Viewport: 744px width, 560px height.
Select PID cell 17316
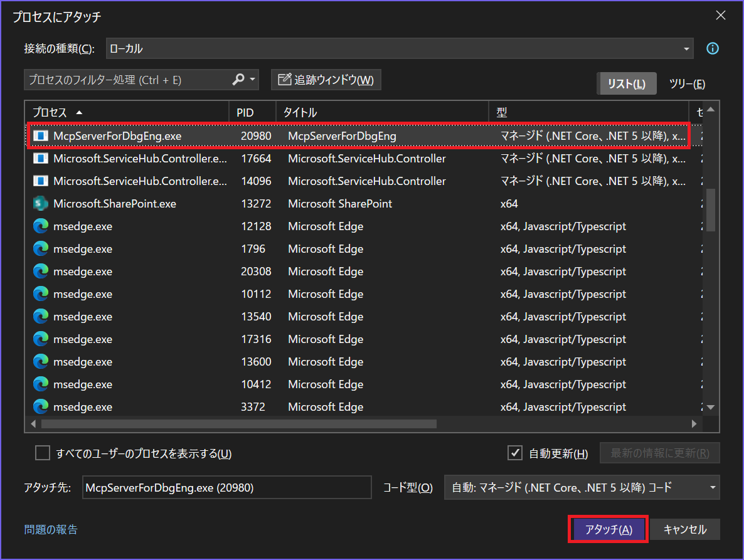[x=256, y=339]
